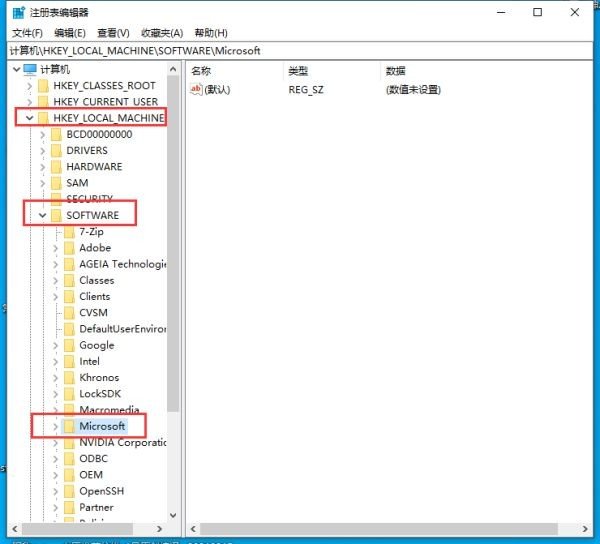Expand the ODBC key
The height and width of the screenshot is (544, 600).
55,458
